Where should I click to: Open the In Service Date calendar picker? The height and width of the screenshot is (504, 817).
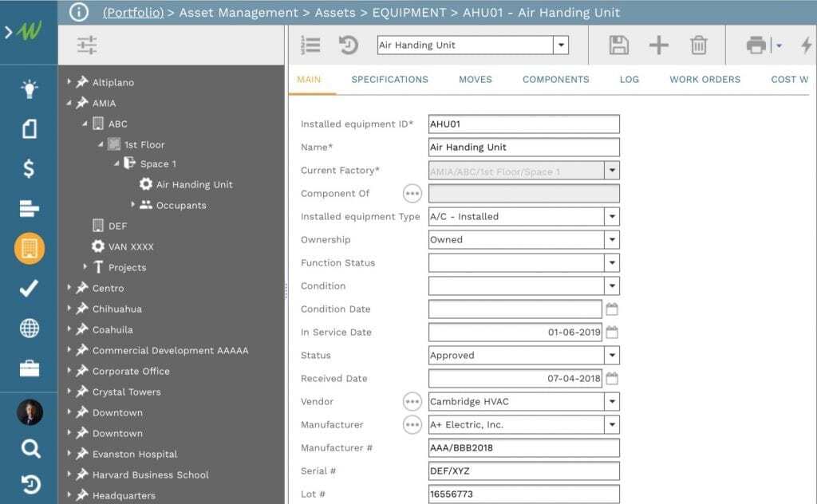[612, 333]
